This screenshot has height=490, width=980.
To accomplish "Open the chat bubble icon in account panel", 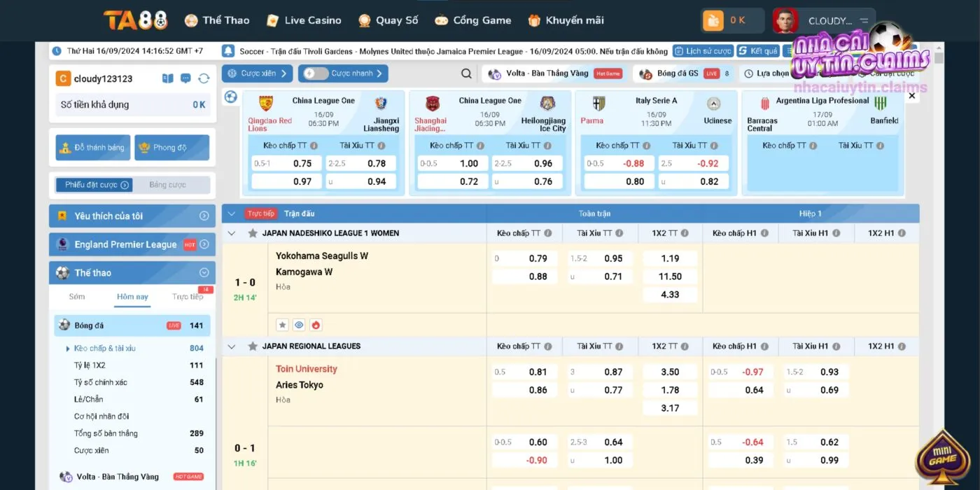I will [185, 78].
